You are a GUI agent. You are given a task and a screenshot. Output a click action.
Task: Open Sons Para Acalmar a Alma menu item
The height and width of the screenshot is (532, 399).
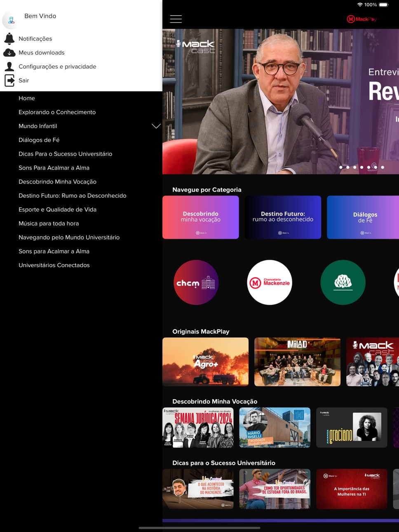pos(54,168)
